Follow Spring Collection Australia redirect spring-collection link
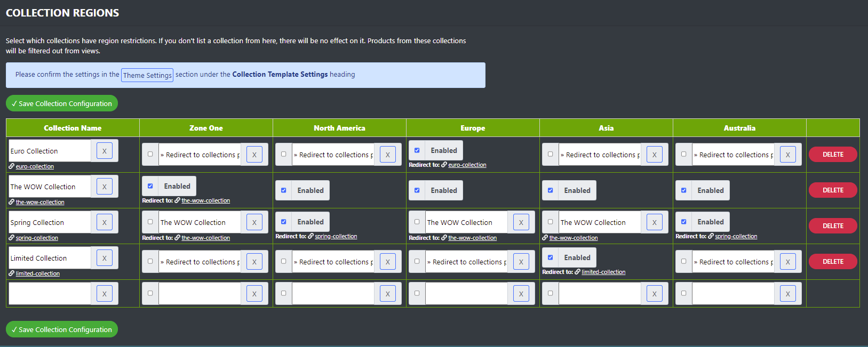Screen dimensions: 868x347 click(736, 236)
